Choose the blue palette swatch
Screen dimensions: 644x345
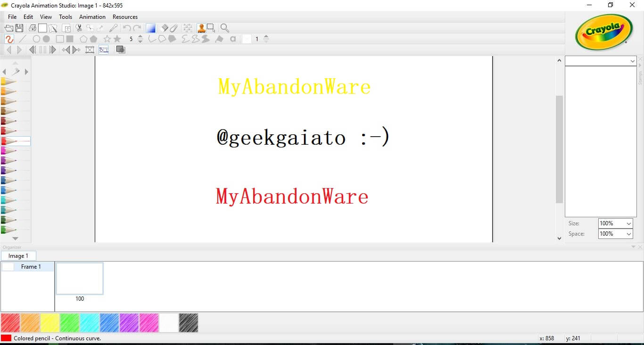[109, 323]
